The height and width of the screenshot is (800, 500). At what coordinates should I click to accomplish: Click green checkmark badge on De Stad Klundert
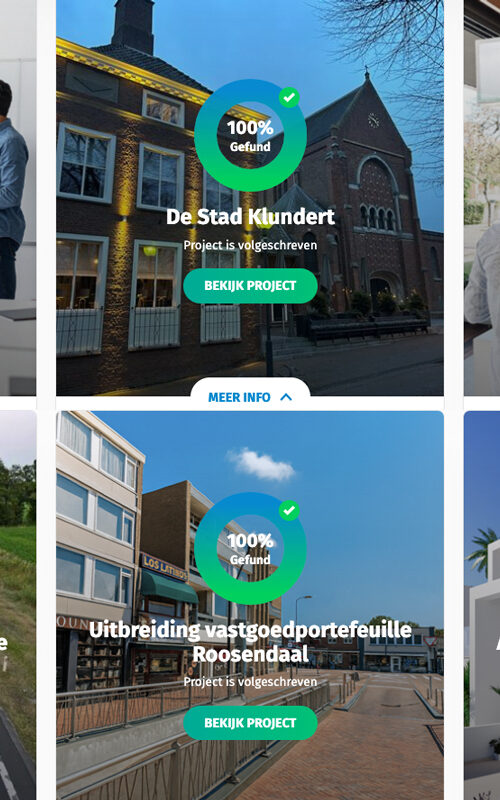(x=289, y=97)
